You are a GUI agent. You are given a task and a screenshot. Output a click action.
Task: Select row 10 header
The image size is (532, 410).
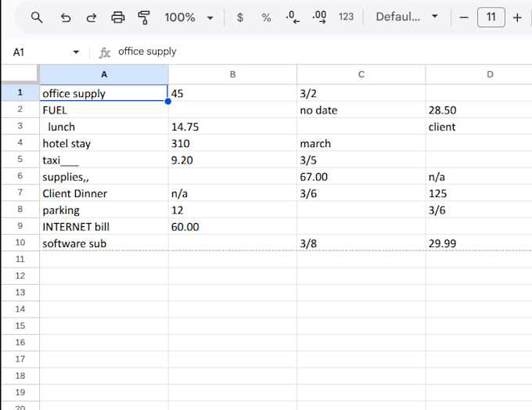coord(20,243)
